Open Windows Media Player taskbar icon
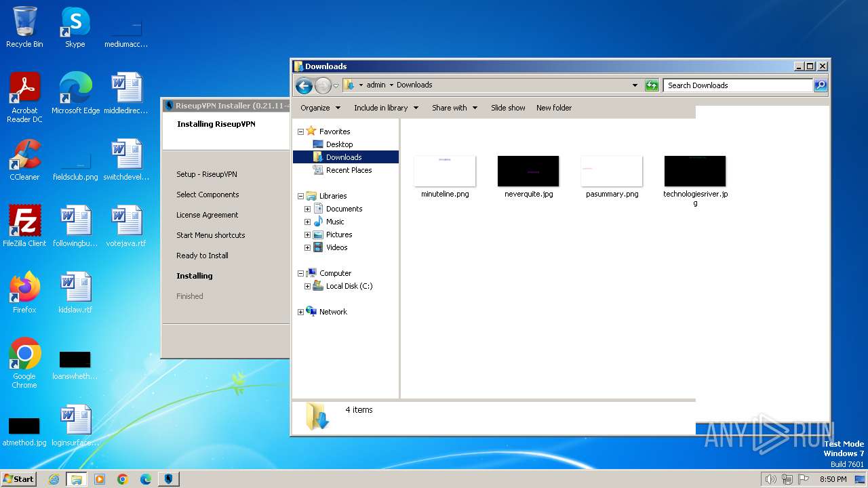868x488 pixels. [100, 479]
